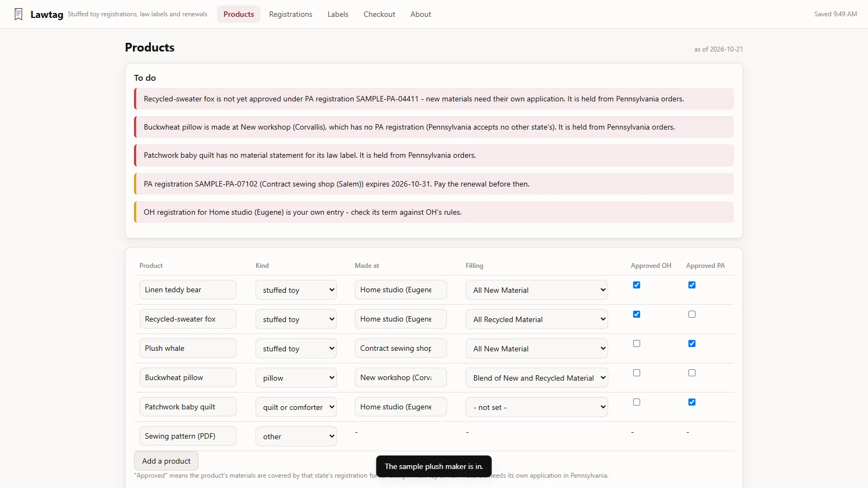Open Kind dropdown for Plush whale
This screenshot has width=868, height=488.
pos(296,349)
